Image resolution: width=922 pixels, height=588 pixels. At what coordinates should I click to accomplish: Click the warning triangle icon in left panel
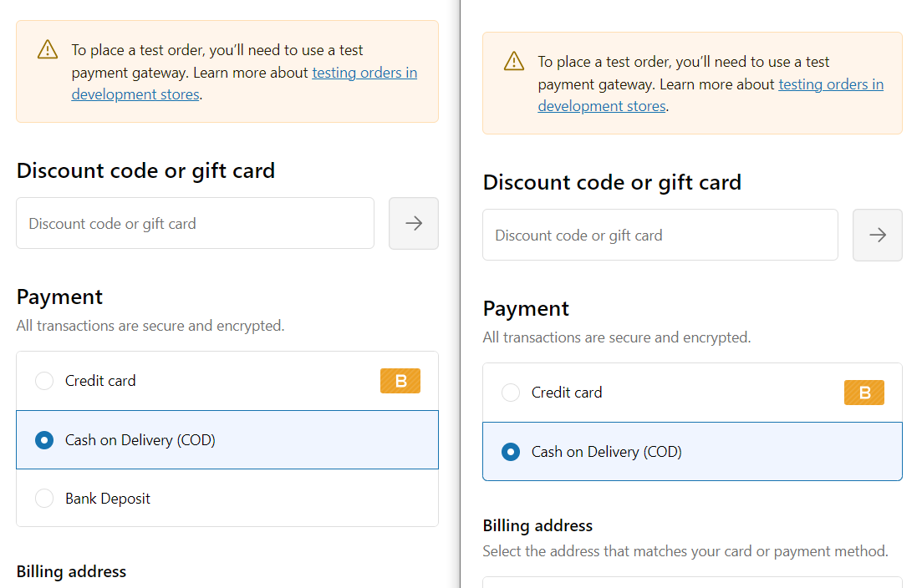48,50
